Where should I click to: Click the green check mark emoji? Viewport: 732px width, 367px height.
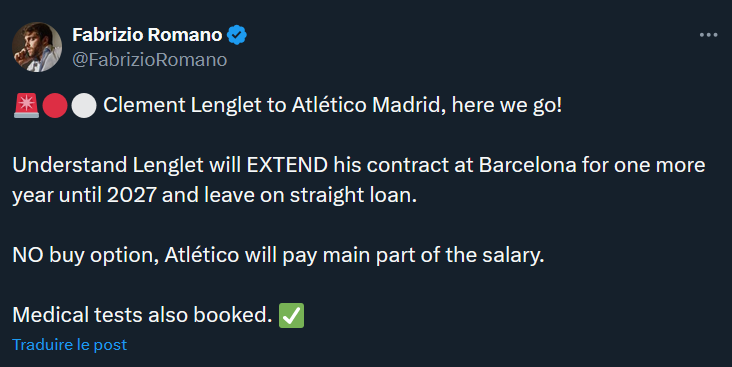(291, 315)
